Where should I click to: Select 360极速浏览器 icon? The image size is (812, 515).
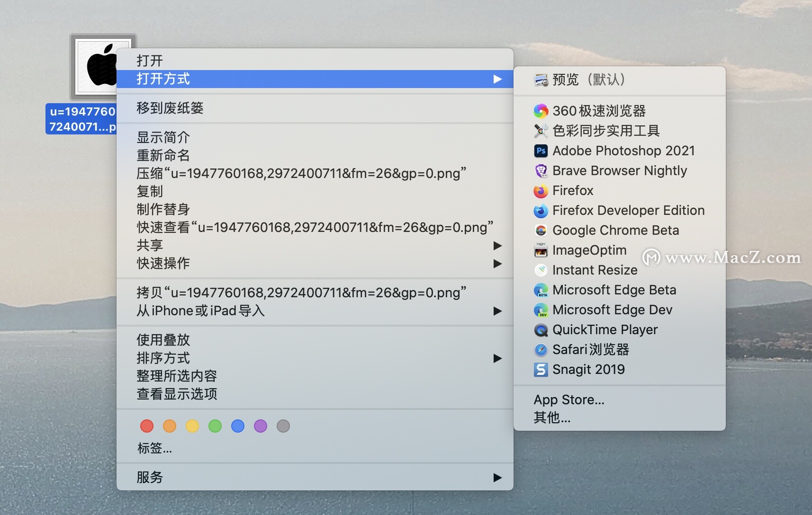coord(541,111)
